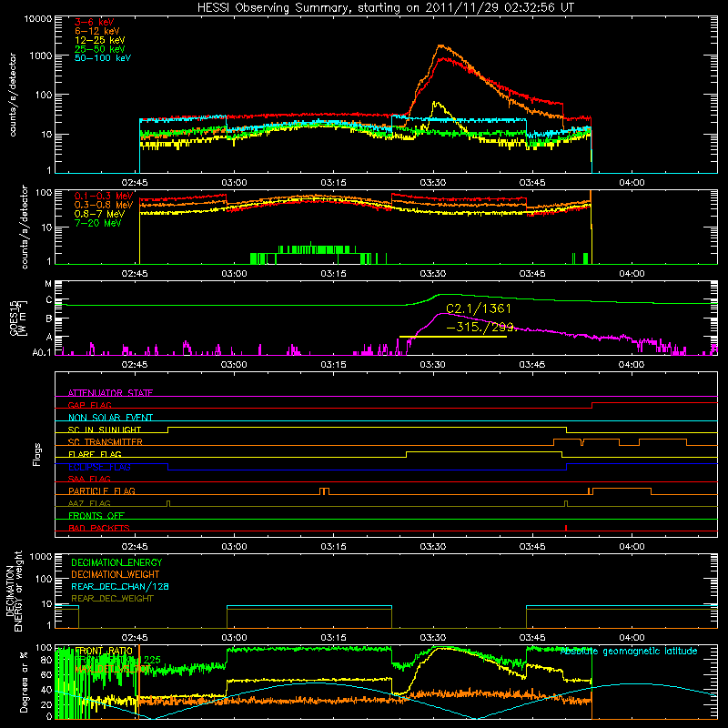
Task: Click the '03:45' time label under the GOES panel
Action: click(x=532, y=365)
